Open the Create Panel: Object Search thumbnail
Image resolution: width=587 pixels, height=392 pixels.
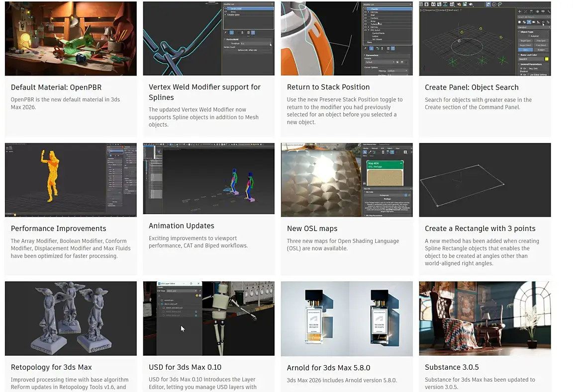[485, 39]
